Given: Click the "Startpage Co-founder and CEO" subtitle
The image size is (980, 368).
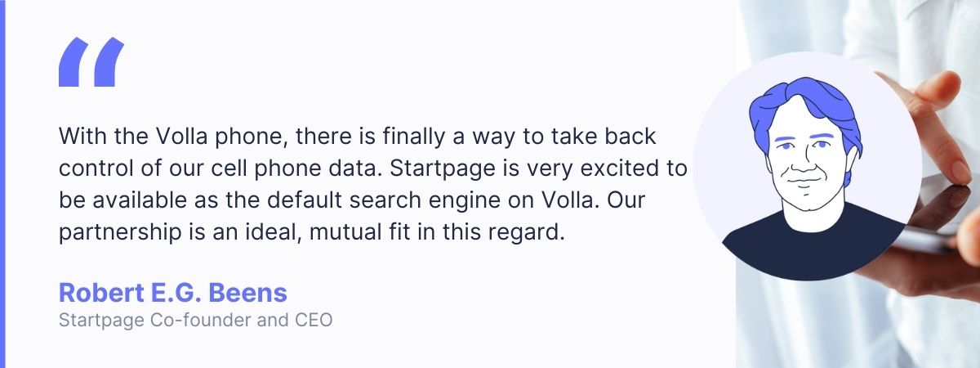Looking at the screenshot, I should coord(195,321).
